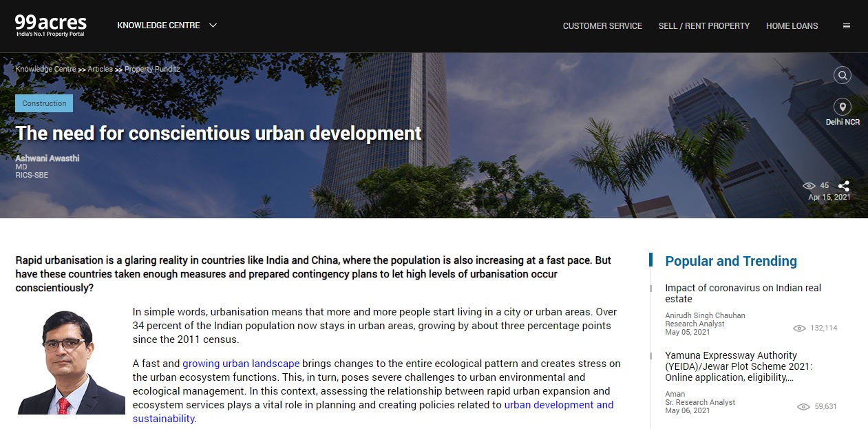The image size is (868, 429).
Task: Open the Property Punditz breadcrumb section
Action: point(151,69)
